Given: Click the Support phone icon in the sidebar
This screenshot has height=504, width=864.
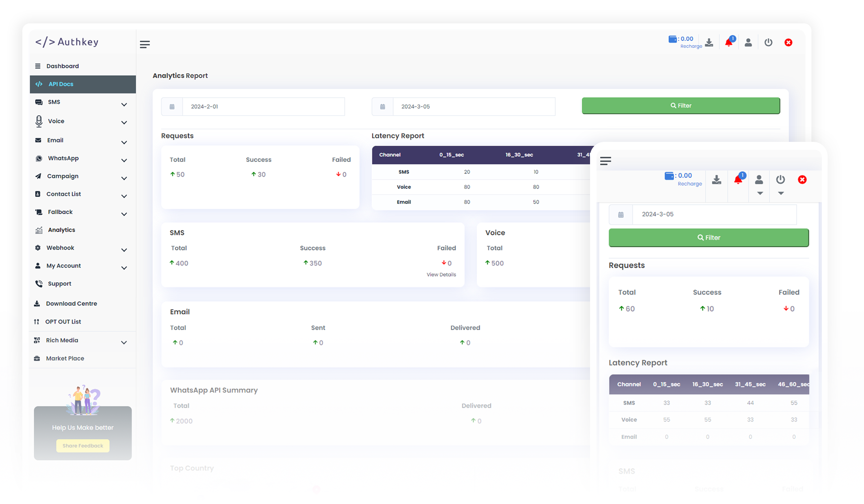Looking at the screenshot, I should (39, 284).
